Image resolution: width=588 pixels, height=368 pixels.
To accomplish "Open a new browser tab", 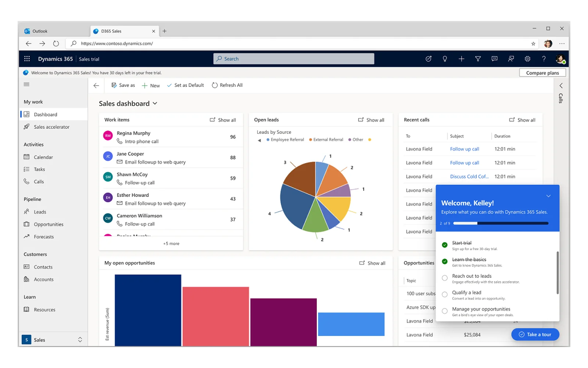I will click(165, 31).
